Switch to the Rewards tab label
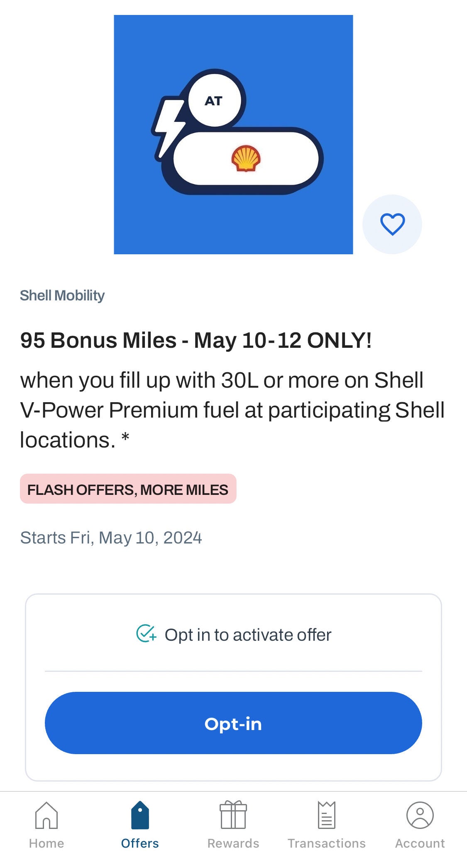467x868 pixels. click(x=233, y=843)
